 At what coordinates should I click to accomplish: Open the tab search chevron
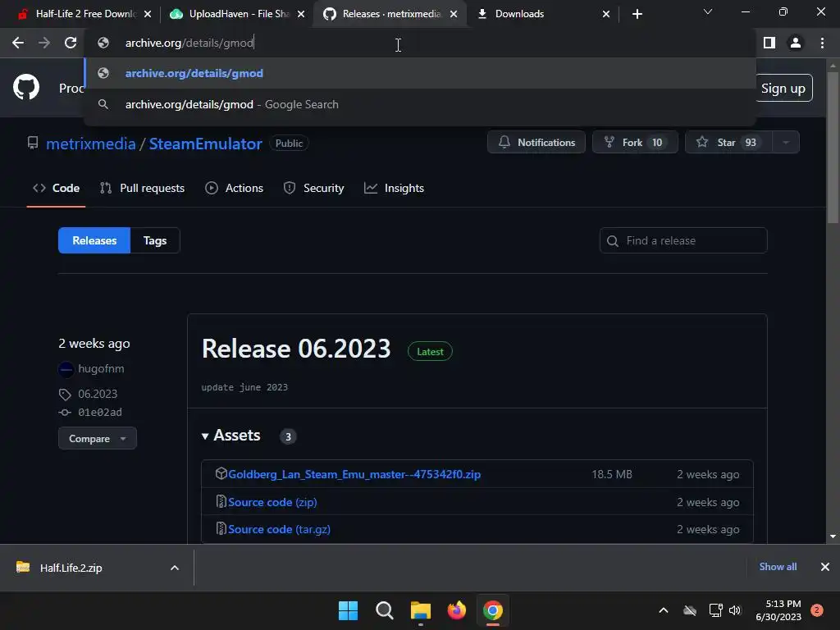pos(708,11)
